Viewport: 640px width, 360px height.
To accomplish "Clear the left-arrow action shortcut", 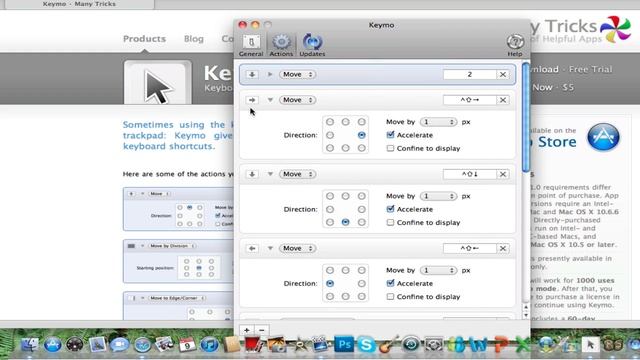I will [503, 248].
